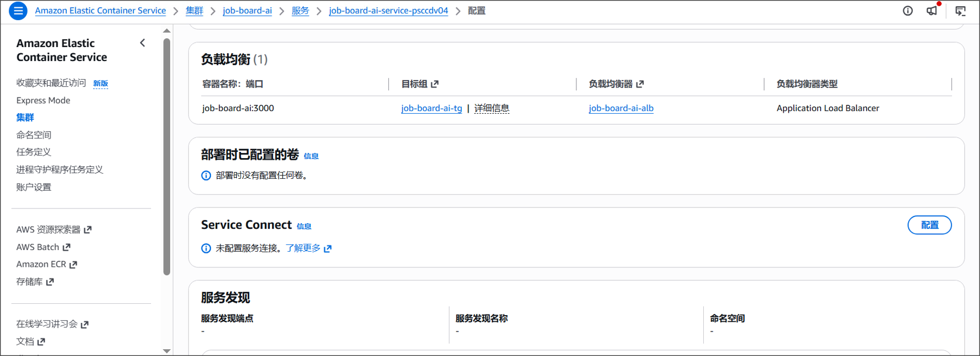Open 信息 link next to 部署时已配置的卷
The image size is (980, 356).
click(311, 156)
